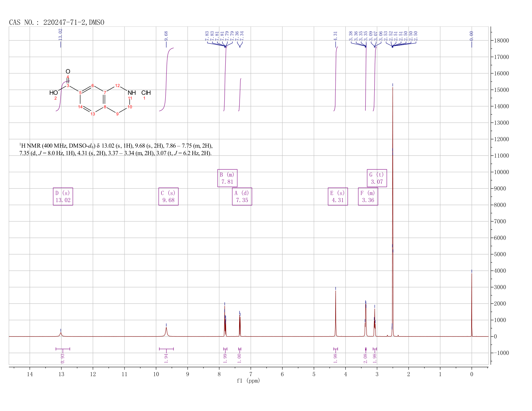
Task: Click the 18000 intensity axis tick label
Action: [502, 41]
